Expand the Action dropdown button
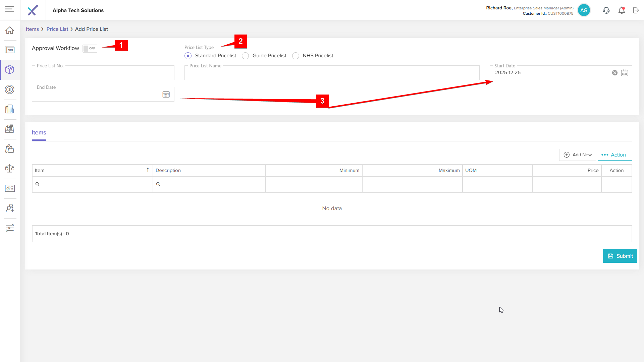Image resolution: width=644 pixels, height=362 pixels. pyautogui.click(x=614, y=155)
